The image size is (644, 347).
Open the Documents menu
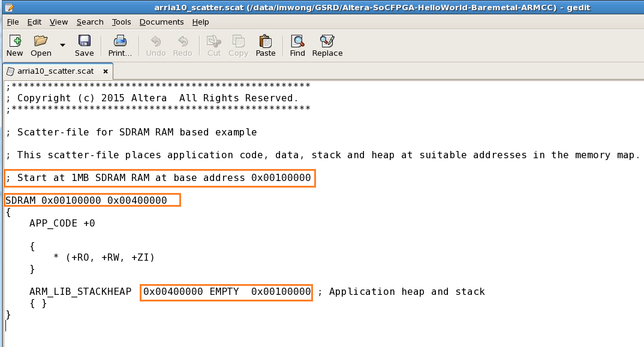coord(161,22)
